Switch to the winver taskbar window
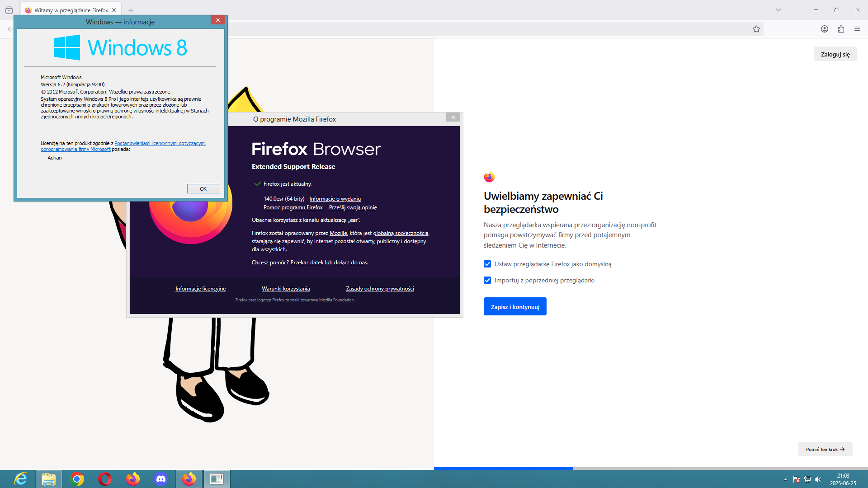This screenshot has height=488, width=868. pyautogui.click(x=217, y=479)
